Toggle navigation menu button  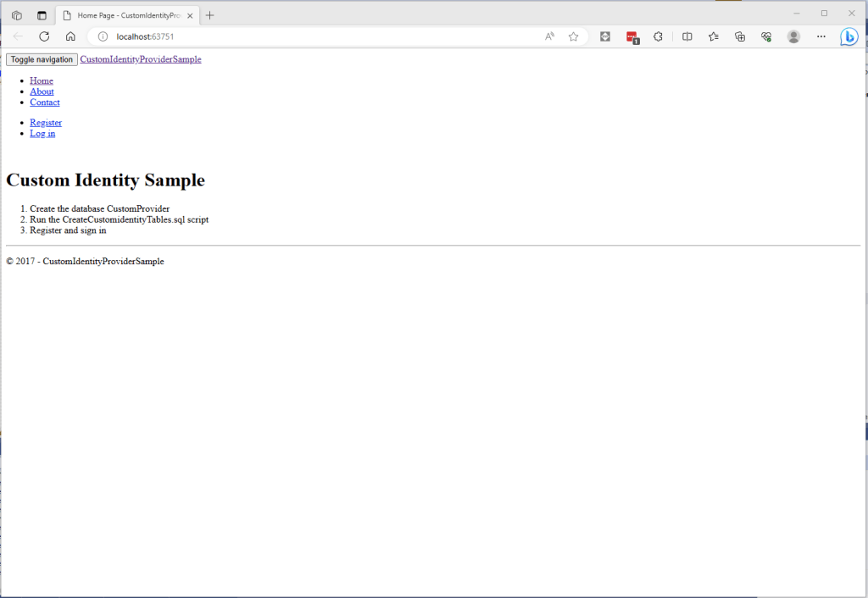(42, 59)
